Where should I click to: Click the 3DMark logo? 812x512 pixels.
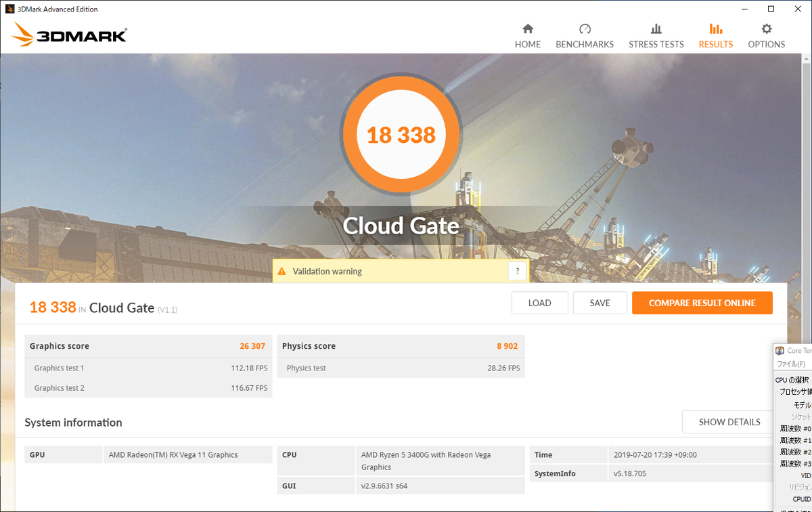point(69,35)
